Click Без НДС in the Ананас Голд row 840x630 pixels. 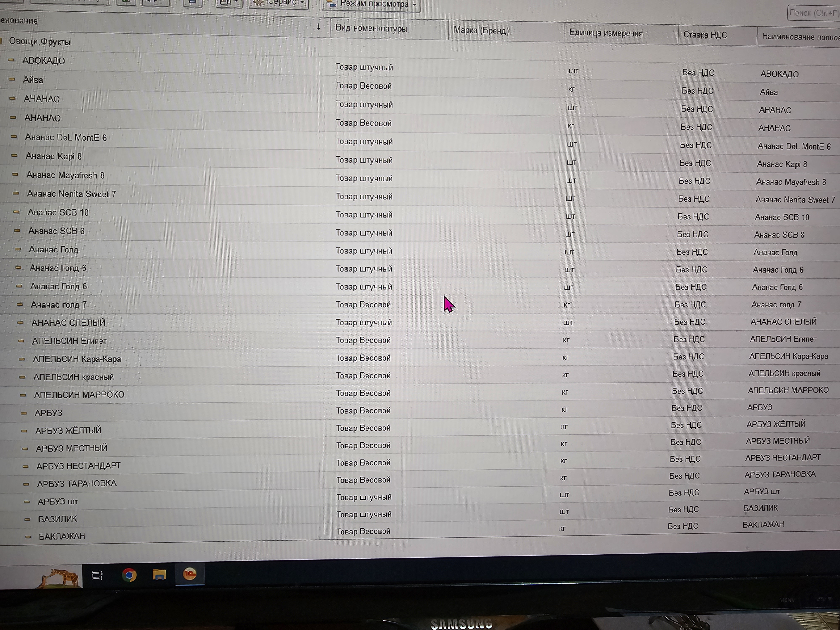pos(692,252)
